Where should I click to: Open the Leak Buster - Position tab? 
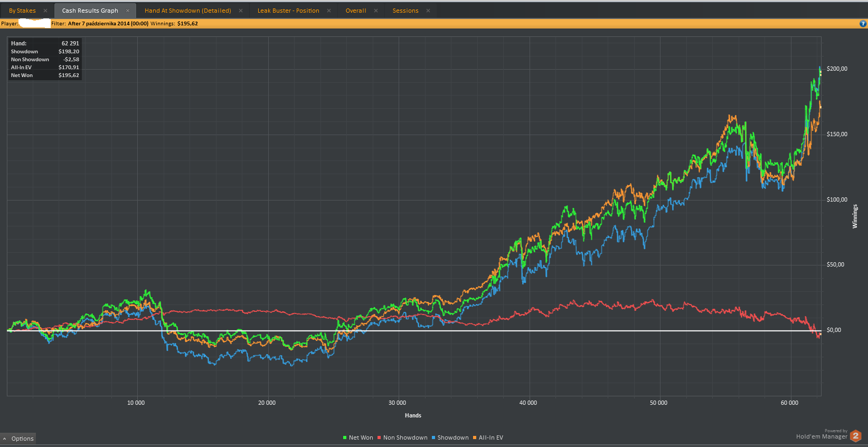click(x=288, y=11)
